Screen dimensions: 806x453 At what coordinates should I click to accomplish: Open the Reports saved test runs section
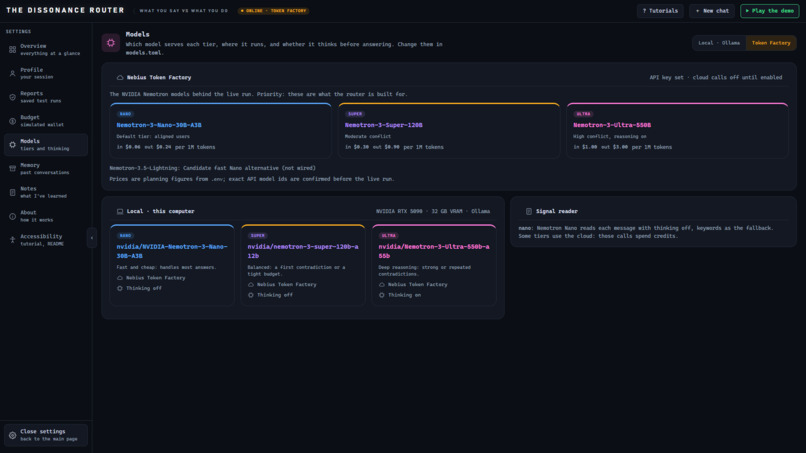[x=46, y=97]
